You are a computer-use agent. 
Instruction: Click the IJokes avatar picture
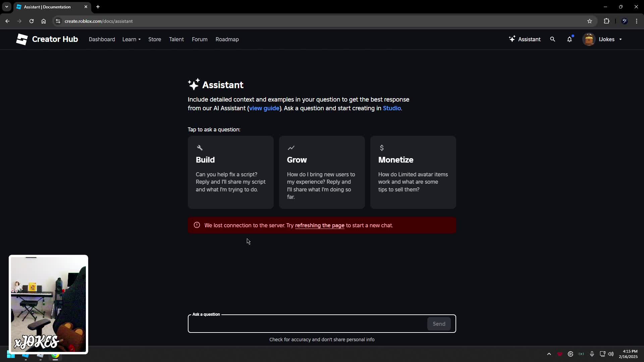click(x=589, y=39)
